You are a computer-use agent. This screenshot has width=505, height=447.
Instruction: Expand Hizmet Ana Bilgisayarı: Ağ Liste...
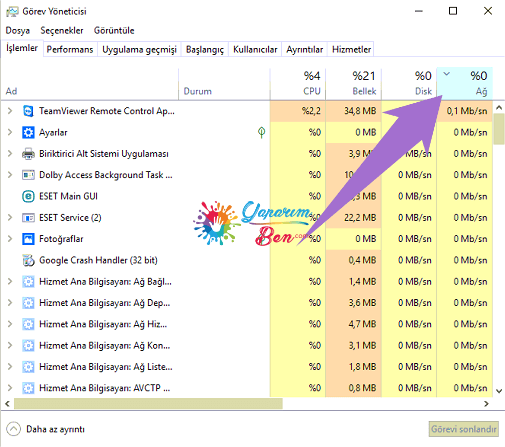(x=10, y=367)
